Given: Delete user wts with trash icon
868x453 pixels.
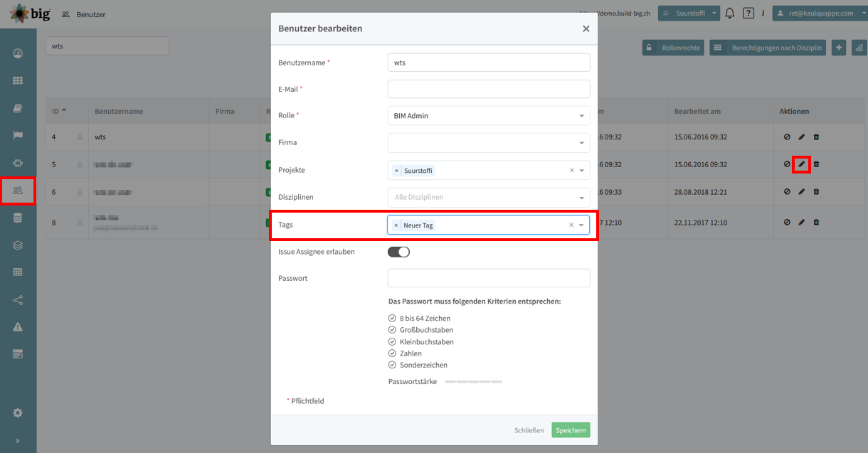Looking at the screenshot, I should coord(816,137).
